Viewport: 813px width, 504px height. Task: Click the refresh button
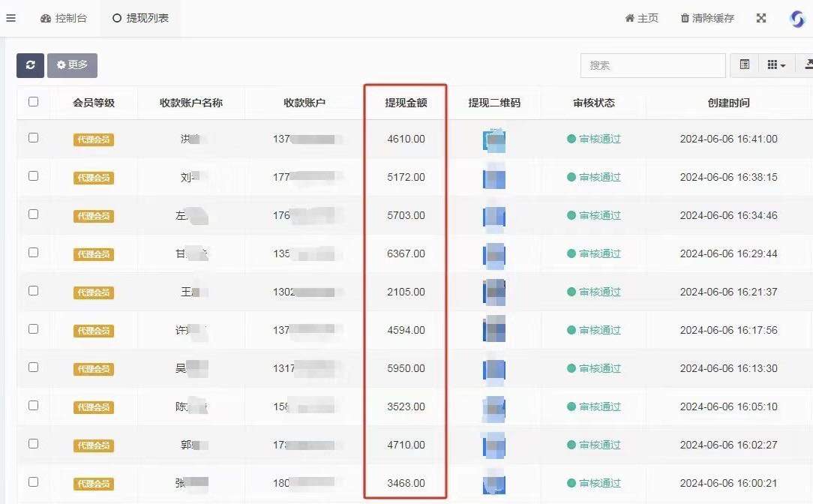pyautogui.click(x=30, y=65)
